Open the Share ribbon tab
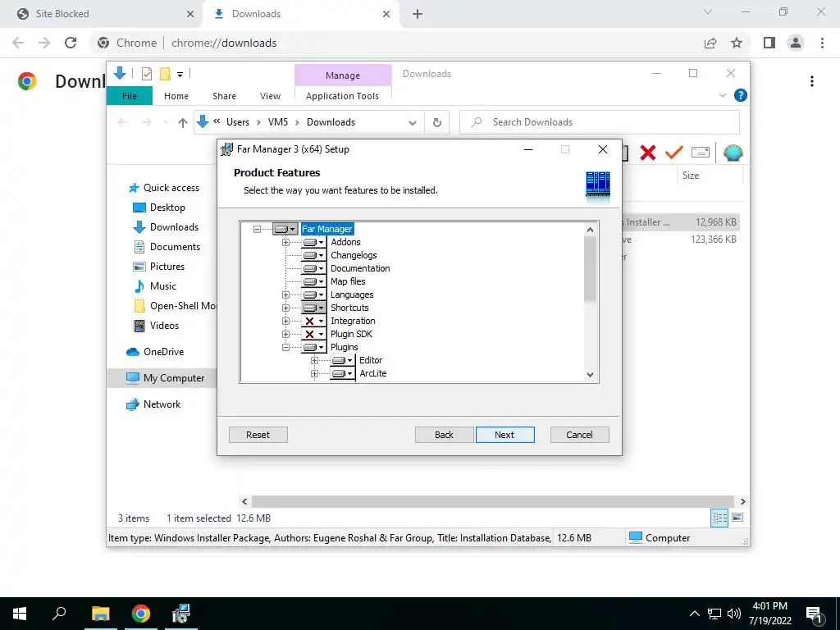This screenshot has width=840, height=630. click(224, 96)
